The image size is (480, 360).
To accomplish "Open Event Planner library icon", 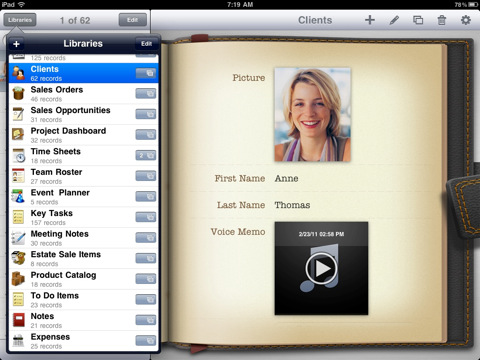I will tap(18, 196).
